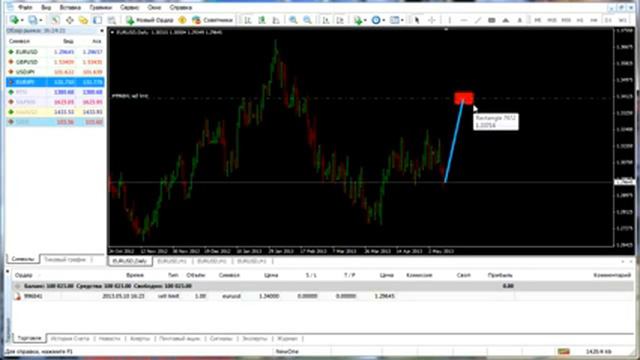The image size is (640, 360).
Task: Select pending order 996041 row
Action: pyautogui.click(x=322, y=296)
